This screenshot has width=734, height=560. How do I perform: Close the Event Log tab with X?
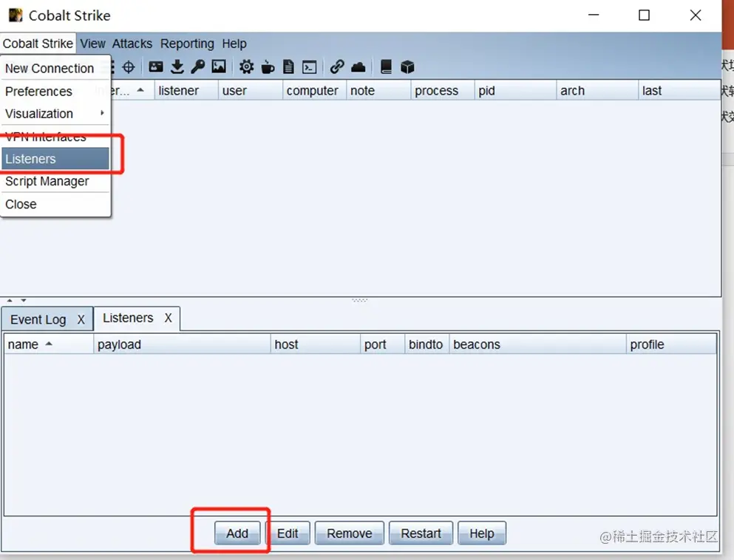point(81,320)
